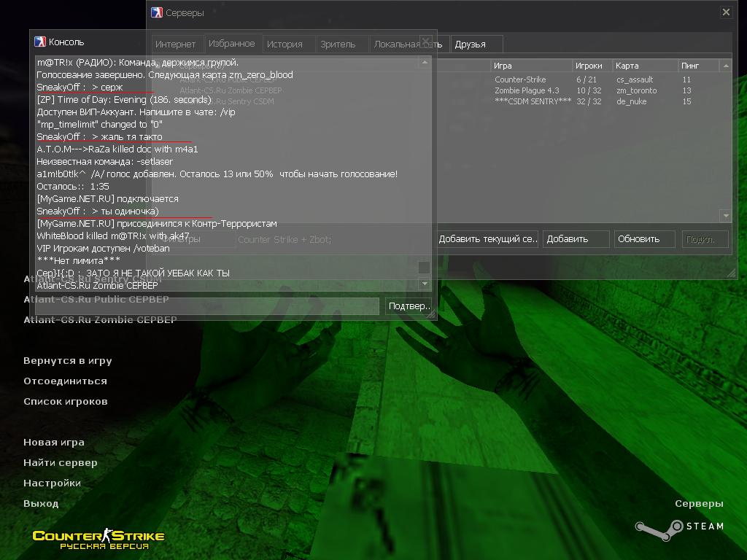The image size is (747, 560).
Task: Close the Servers window
Action: (x=726, y=12)
